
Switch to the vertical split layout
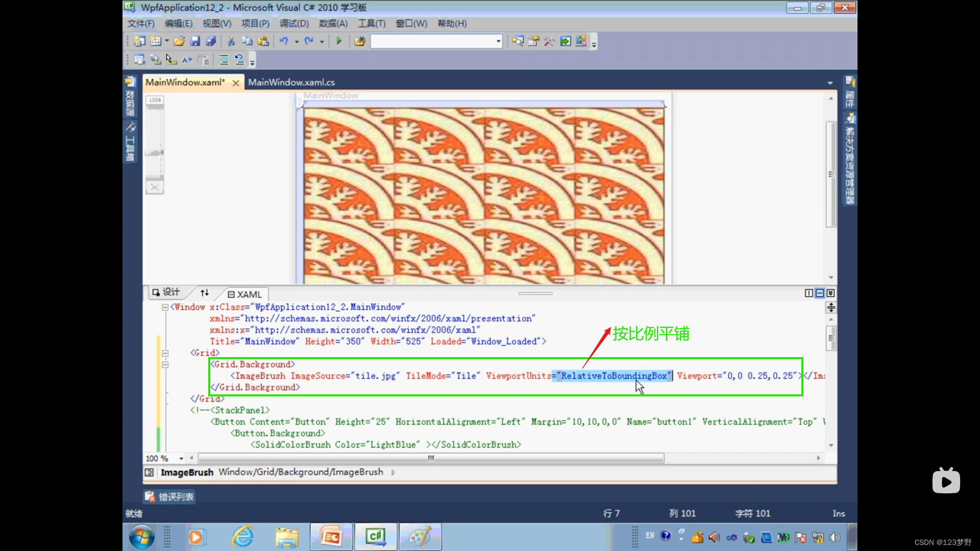coord(808,293)
